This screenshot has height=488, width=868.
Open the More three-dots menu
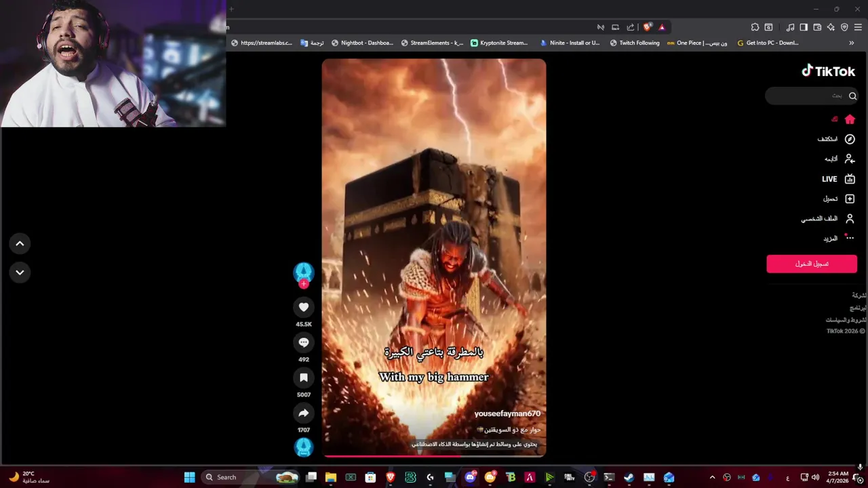click(x=850, y=238)
